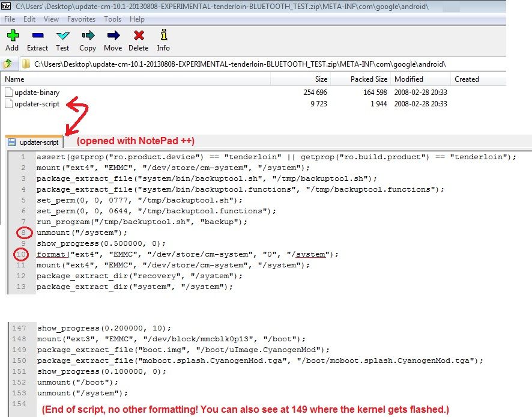Click the red Delete icon

tap(139, 37)
